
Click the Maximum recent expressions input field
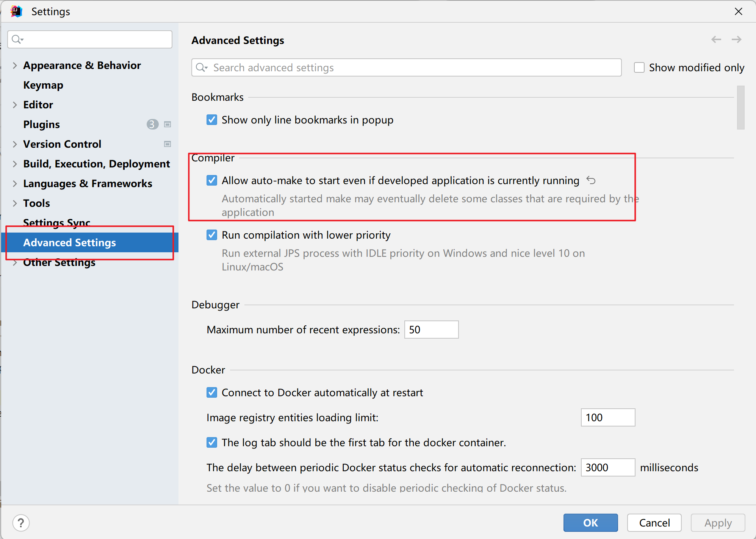(431, 330)
